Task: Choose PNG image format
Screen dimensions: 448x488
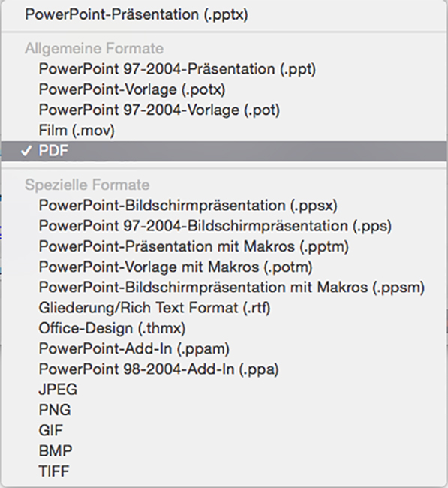Action: 224,410
